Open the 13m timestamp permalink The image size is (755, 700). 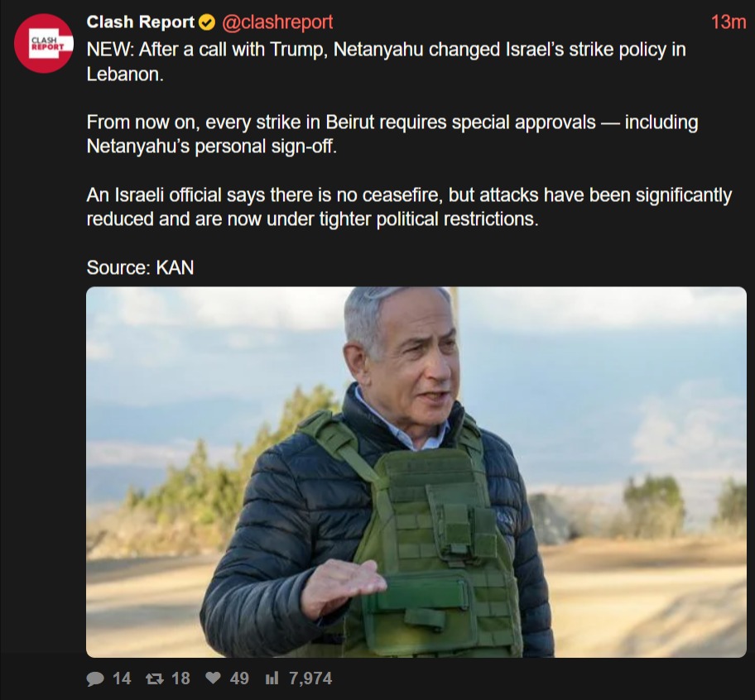[728, 22]
